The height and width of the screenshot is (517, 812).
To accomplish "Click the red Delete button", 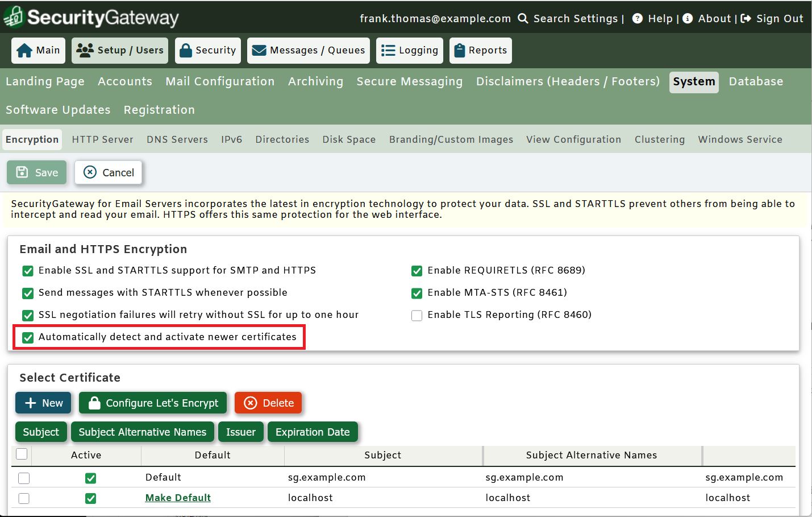I will [268, 403].
